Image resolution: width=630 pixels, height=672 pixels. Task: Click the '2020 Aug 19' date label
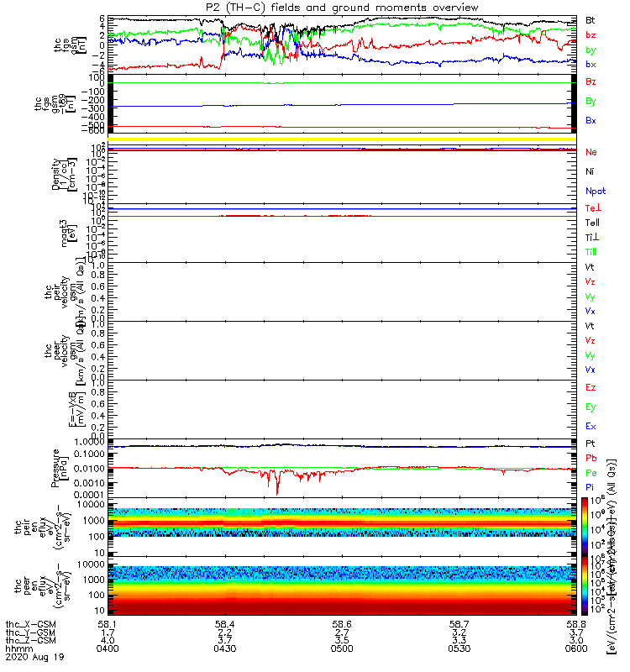tap(34, 657)
